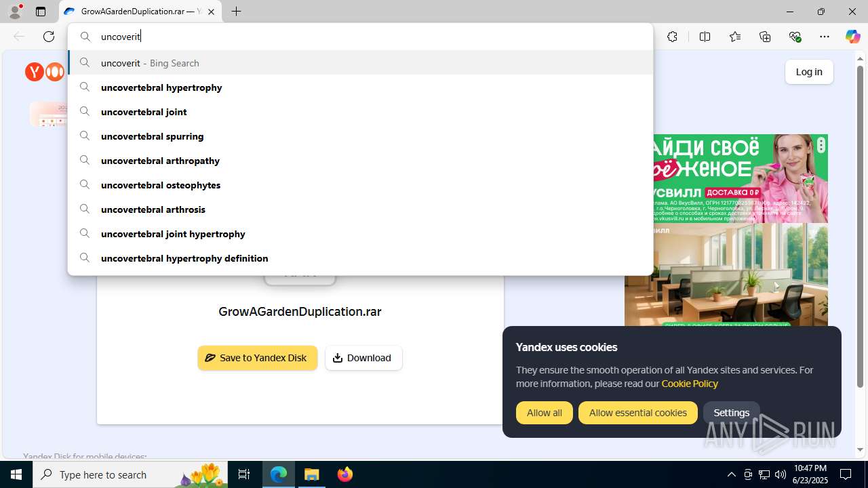Choose 'uncovertebral arthropathy' suggestion
Image resolution: width=868 pixels, height=488 pixels.
coord(360,161)
